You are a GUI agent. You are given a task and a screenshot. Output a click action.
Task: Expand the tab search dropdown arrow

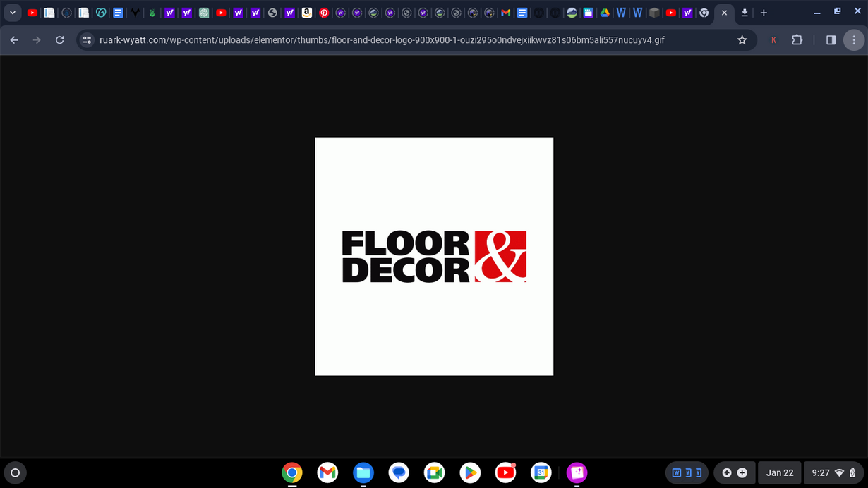click(13, 13)
